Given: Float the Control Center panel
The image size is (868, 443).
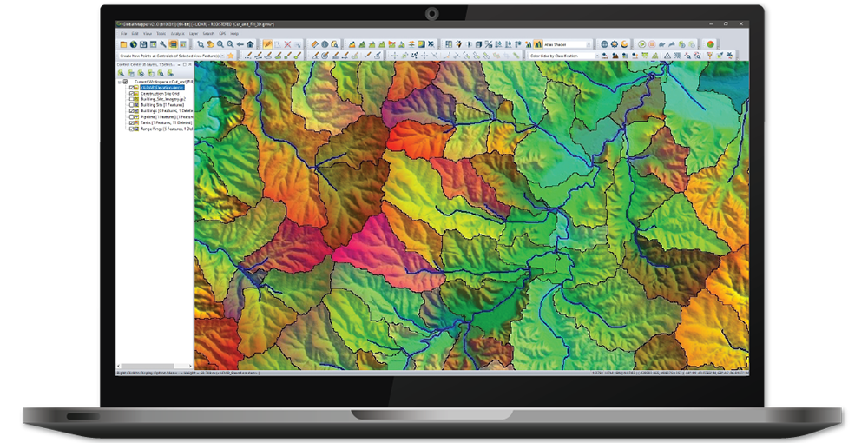Looking at the screenshot, I should pos(184,65).
